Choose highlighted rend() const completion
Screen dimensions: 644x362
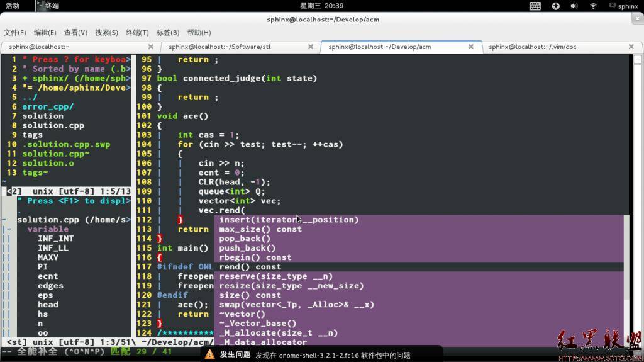tap(419, 267)
